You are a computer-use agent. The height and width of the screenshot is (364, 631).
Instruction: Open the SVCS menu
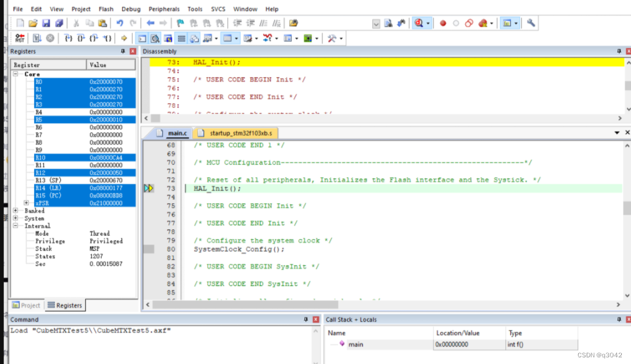pyautogui.click(x=218, y=9)
